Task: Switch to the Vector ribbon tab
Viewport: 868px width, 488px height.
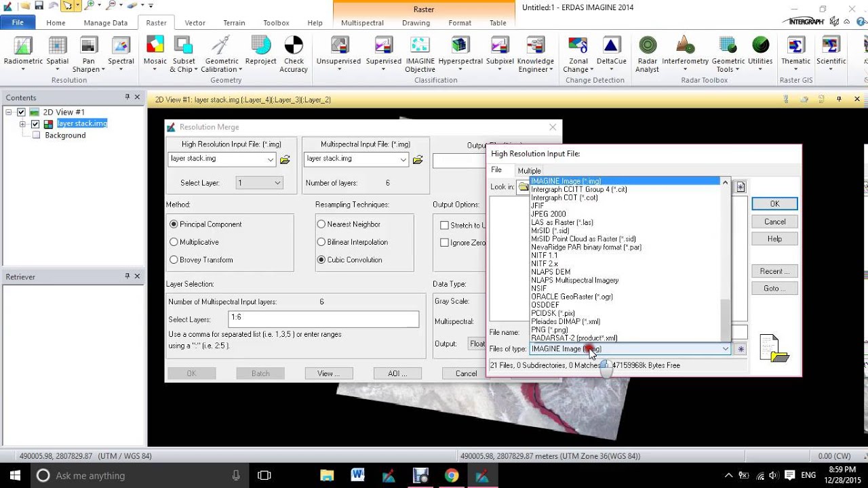Action: click(x=195, y=22)
